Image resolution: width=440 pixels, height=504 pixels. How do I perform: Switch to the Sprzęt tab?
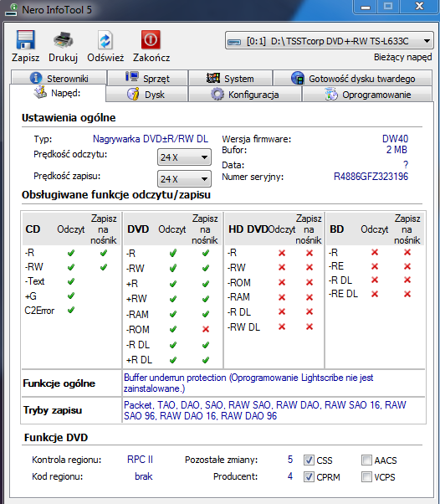[148, 78]
